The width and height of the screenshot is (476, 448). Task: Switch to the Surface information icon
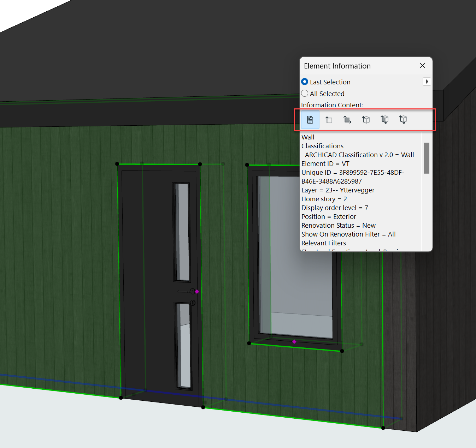coord(384,120)
